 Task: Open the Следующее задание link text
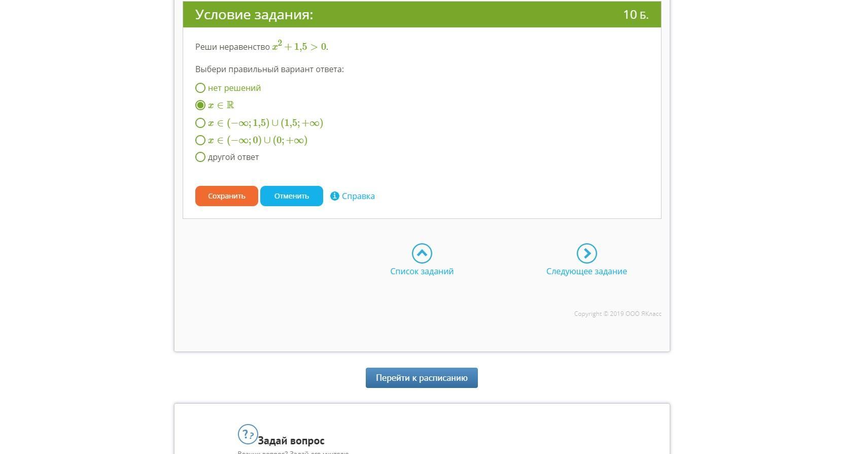click(586, 271)
